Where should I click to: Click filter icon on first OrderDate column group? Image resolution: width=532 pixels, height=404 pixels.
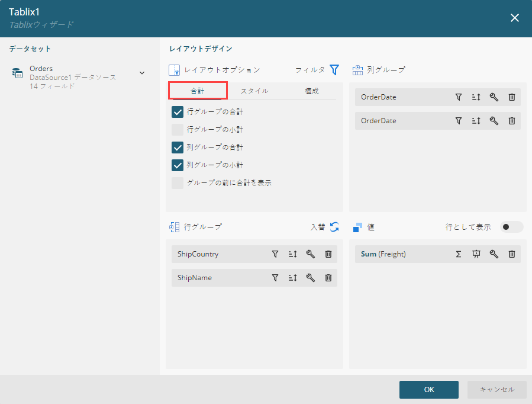click(458, 97)
